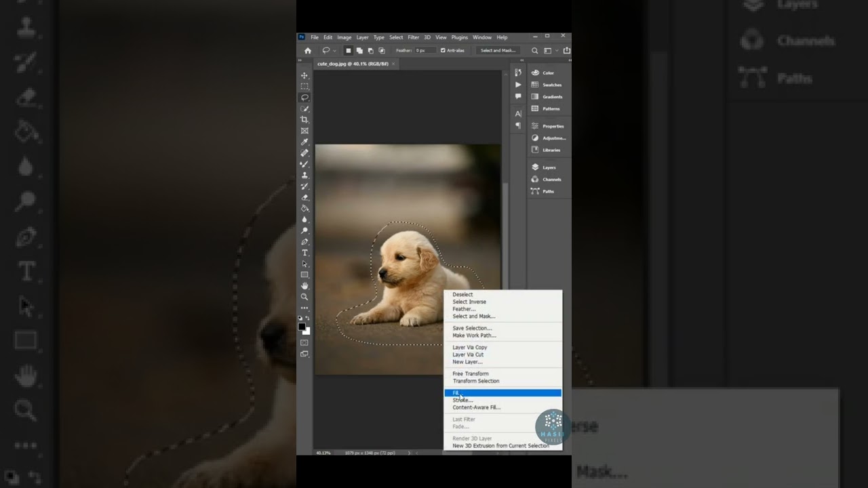Select the Dodge tool
This screenshot has height=488, width=868.
tap(304, 230)
